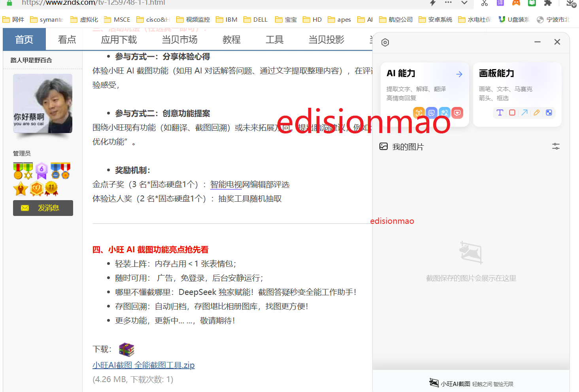Switch to the 看点 nav tab
579x392 pixels.
click(x=67, y=39)
